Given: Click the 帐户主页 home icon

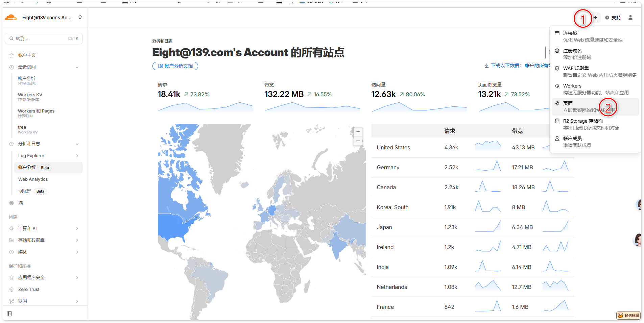Looking at the screenshot, I should coord(11,55).
